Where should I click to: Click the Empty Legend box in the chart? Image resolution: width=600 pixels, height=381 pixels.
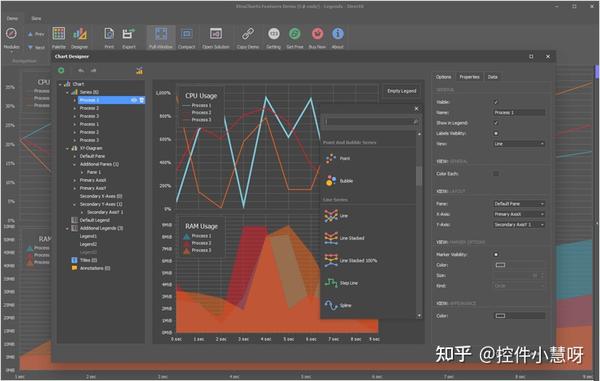tap(401, 91)
